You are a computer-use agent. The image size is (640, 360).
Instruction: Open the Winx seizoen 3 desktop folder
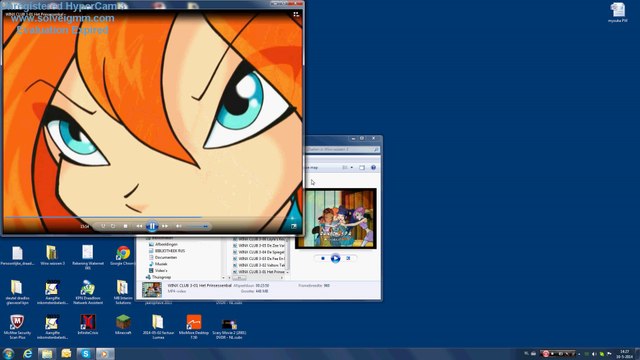(52, 256)
